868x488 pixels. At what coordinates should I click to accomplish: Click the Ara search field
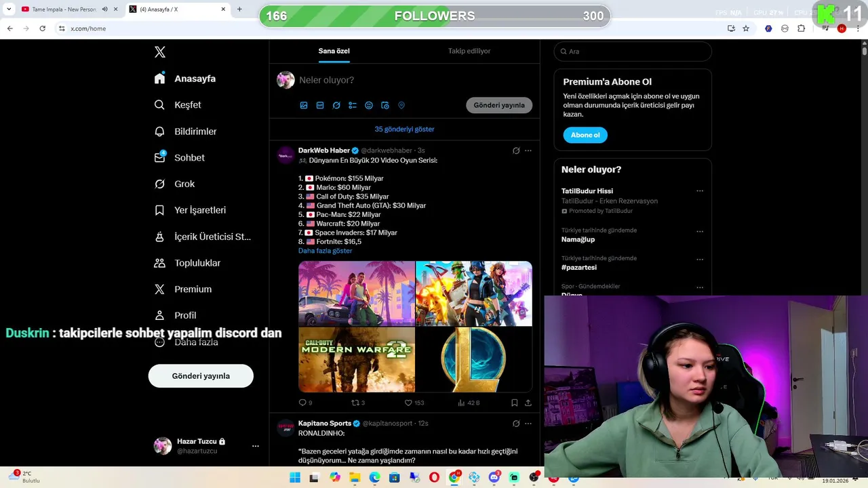pos(633,52)
